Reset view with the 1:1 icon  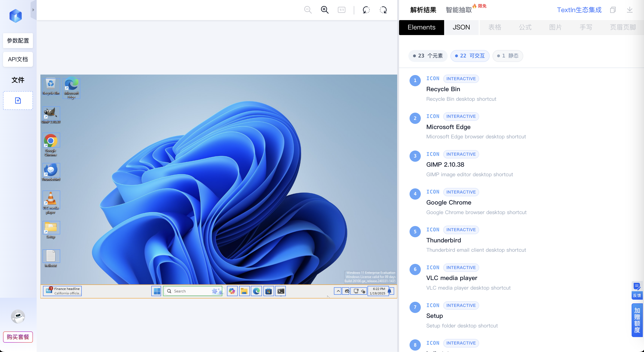[x=342, y=10]
